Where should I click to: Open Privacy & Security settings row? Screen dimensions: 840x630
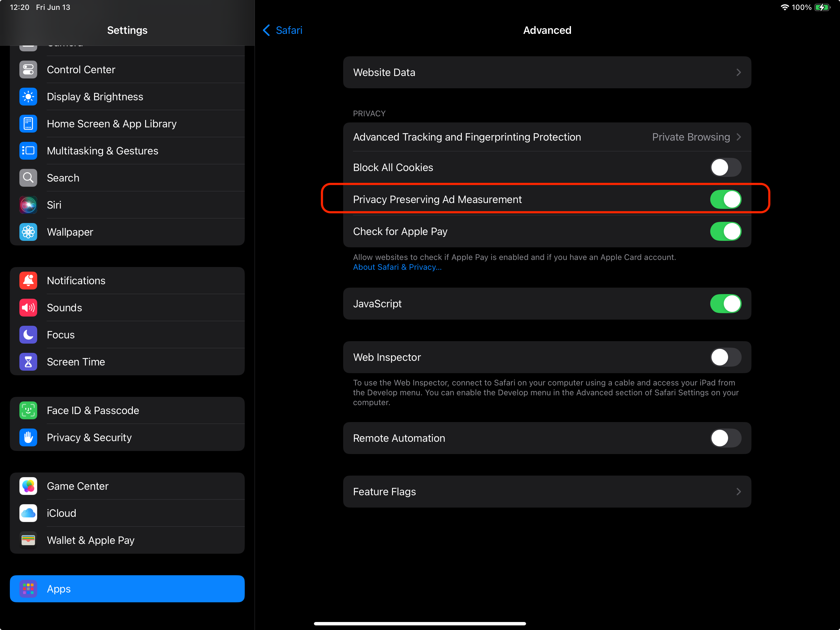coord(127,437)
